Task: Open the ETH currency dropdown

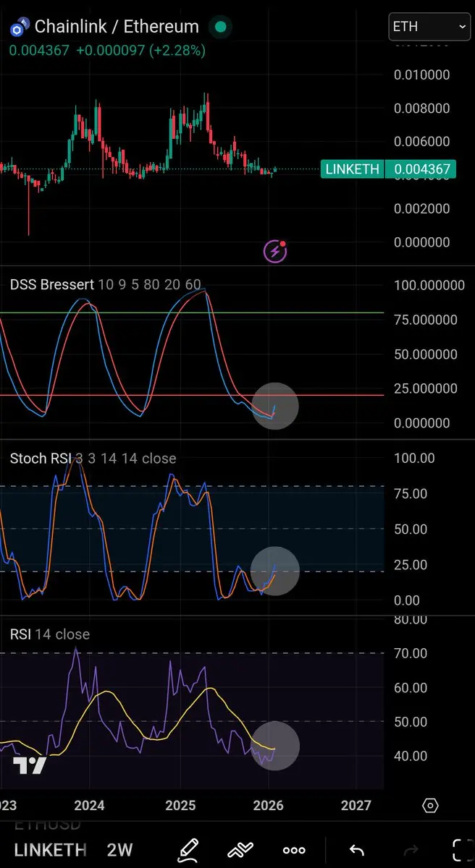Action: coord(429,26)
